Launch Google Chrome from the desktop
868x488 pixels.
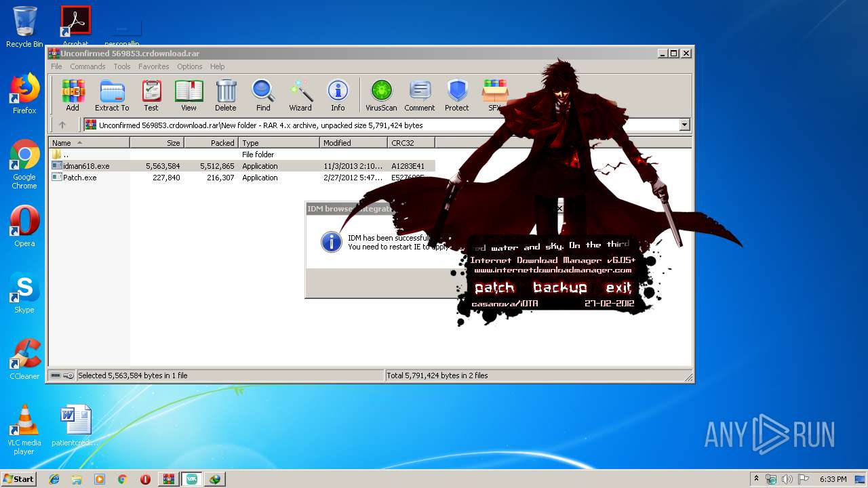(x=24, y=164)
